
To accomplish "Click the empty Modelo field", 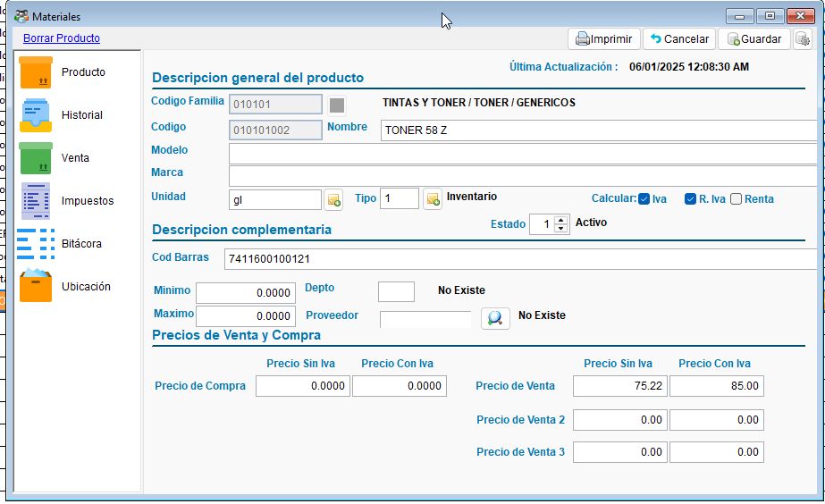I will pyautogui.click(x=523, y=154).
